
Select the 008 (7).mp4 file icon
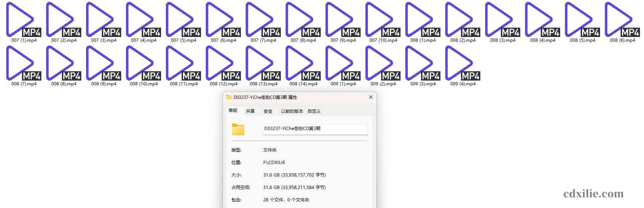tap(24, 63)
